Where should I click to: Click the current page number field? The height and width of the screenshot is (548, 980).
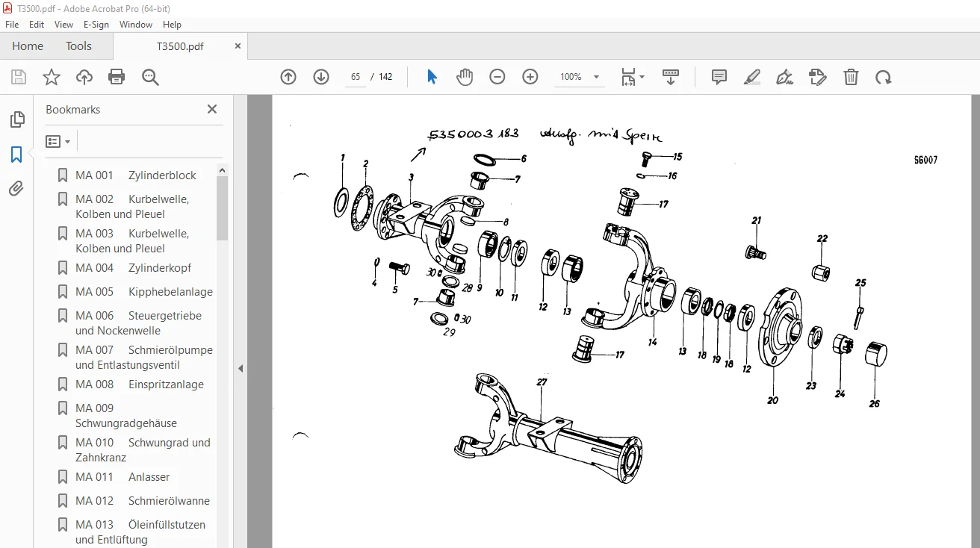click(x=356, y=77)
